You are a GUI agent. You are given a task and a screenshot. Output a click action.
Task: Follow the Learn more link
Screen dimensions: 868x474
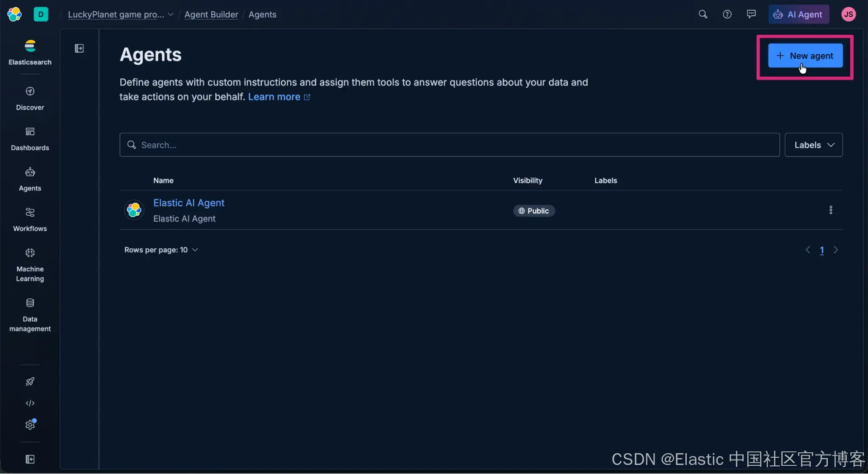click(x=279, y=97)
